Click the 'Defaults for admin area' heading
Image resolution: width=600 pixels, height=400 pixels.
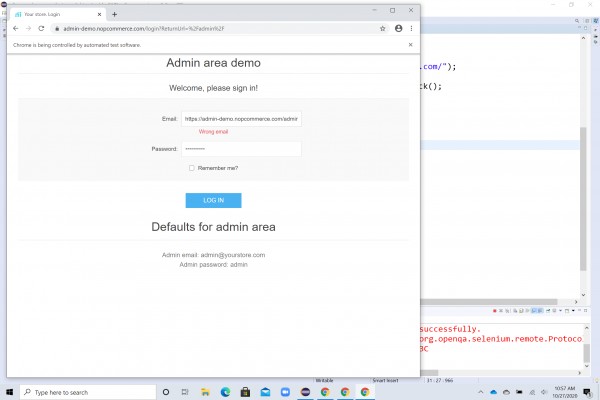click(x=213, y=227)
